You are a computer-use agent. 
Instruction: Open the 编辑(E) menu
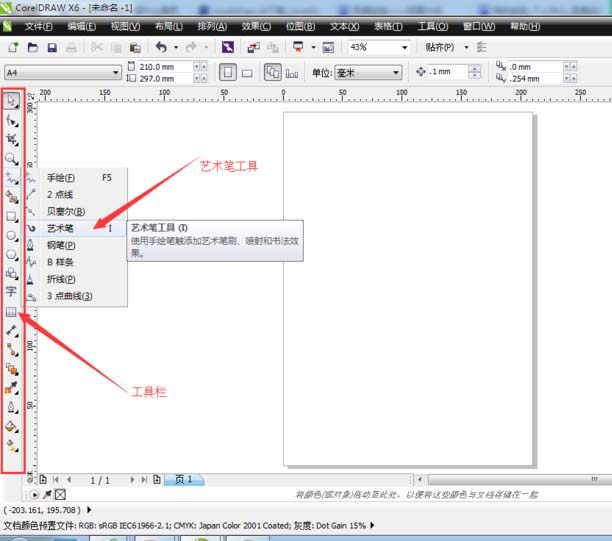pos(82,27)
